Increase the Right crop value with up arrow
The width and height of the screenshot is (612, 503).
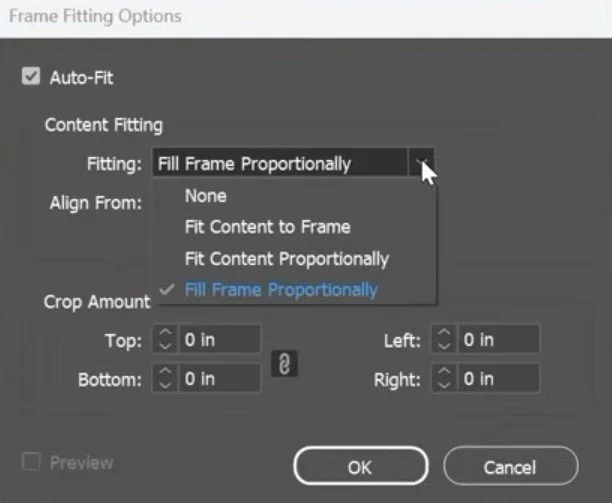pyautogui.click(x=444, y=372)
